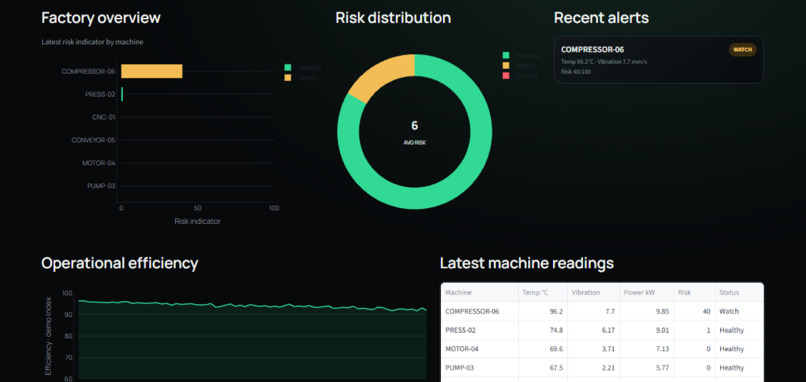Click the 80 tick on efficiency axis
806x382 pixels.
(68, 336)
